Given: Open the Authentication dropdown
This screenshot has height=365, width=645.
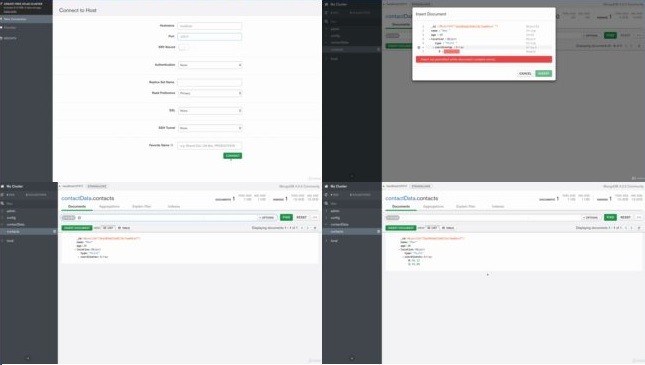Looking at the screenshot, I should [x=210, y=65].
